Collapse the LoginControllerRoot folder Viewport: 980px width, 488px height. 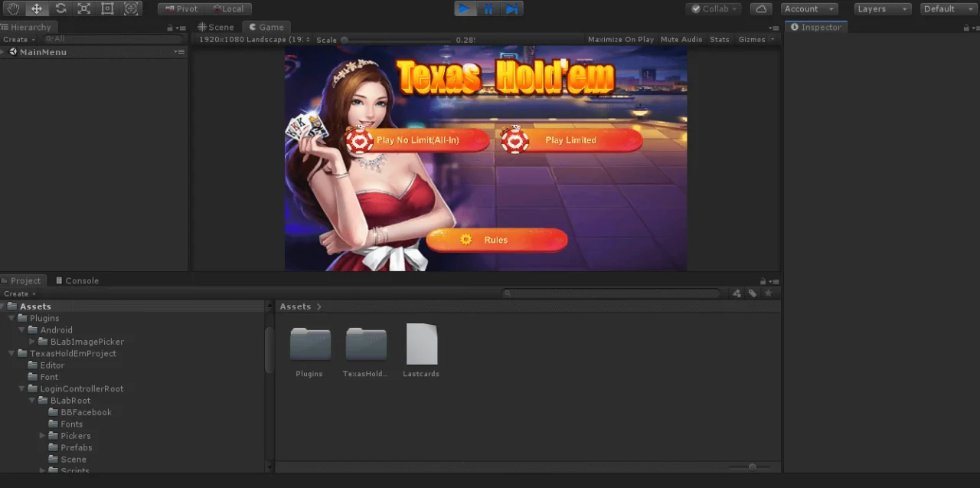[21, 389]
